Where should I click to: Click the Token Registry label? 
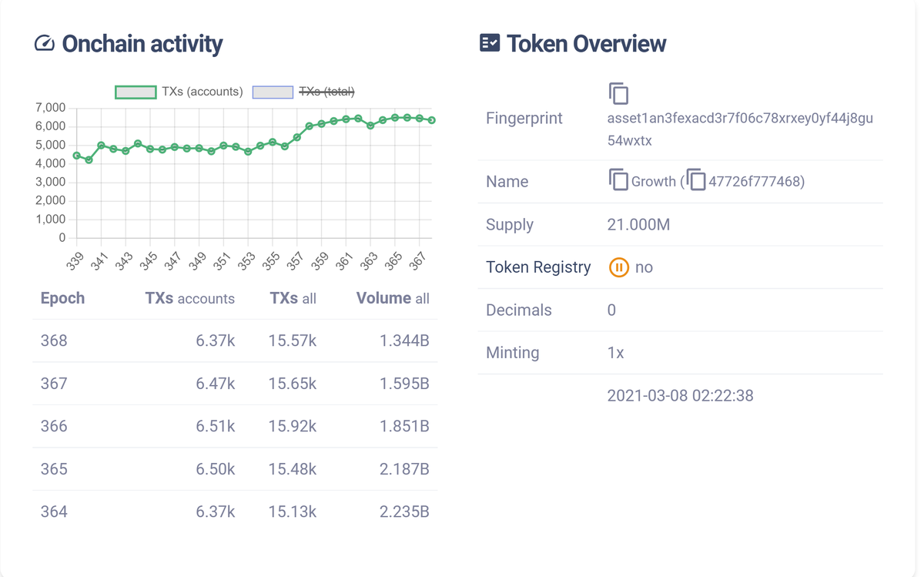tap(538, 267)
